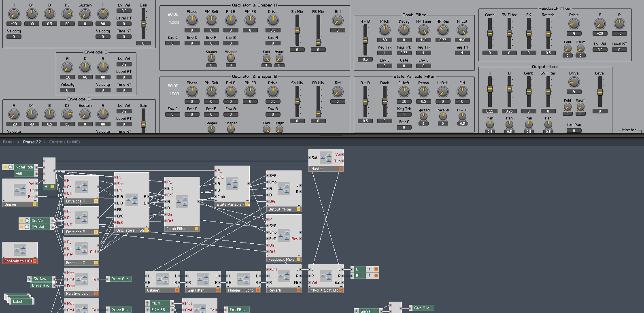Adjust the Output Mixer Level fader

599,92
